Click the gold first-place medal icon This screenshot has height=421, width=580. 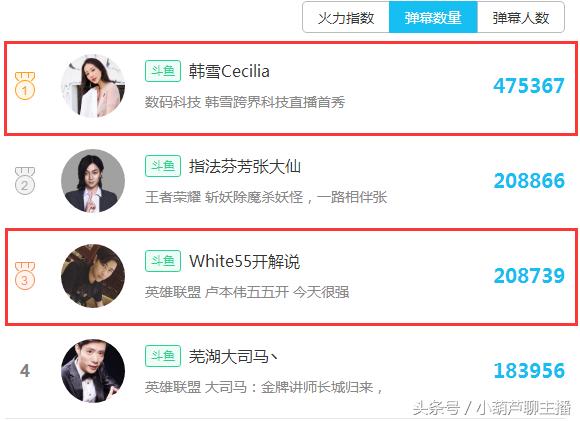pos(25,86)
